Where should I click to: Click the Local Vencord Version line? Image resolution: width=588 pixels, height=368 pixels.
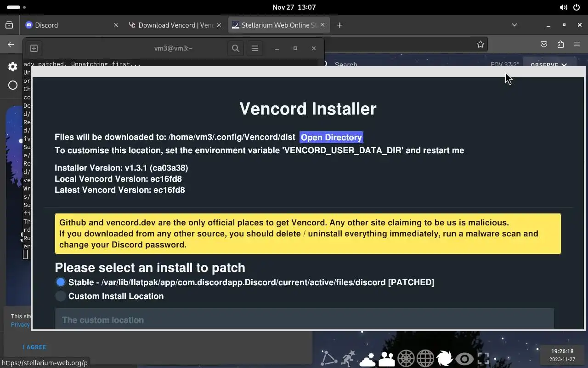coord(118,179)
